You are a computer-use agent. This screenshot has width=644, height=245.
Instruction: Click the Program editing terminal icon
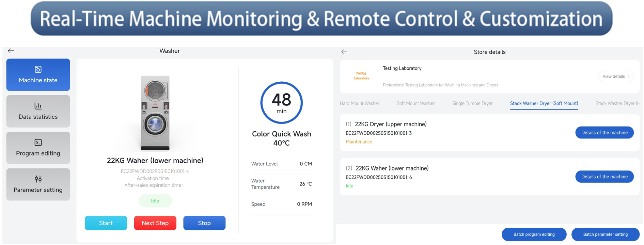tap(38, 142)
